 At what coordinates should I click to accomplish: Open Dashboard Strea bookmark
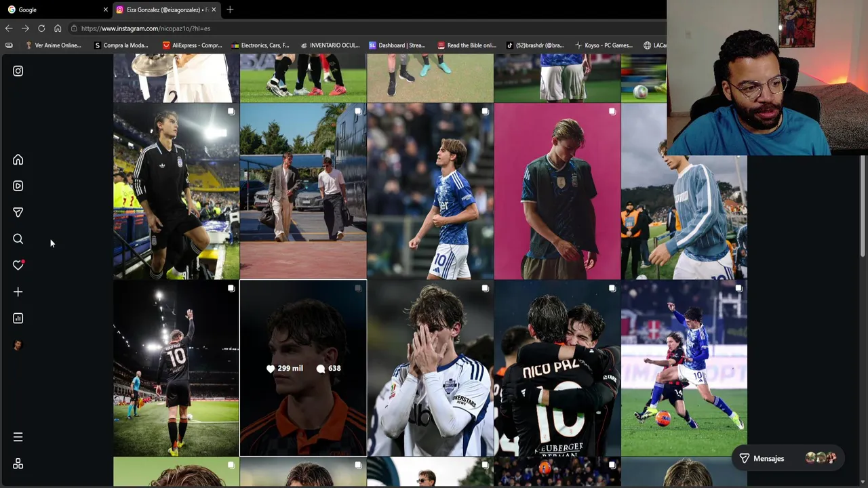(397, 45)
